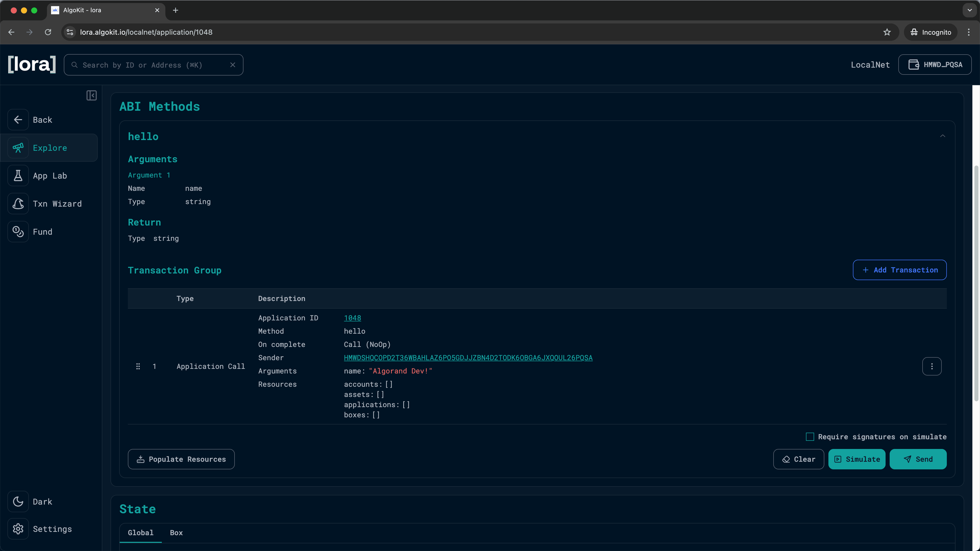The image size is (980, 551).
Task: Open application 1048 link
Action: click(352, 318)
